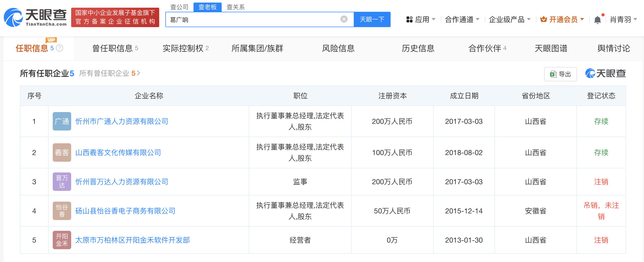Click the 广通 company avatar in row 1
The width and height of the screenshot is (644, 262).
point(62,121)
